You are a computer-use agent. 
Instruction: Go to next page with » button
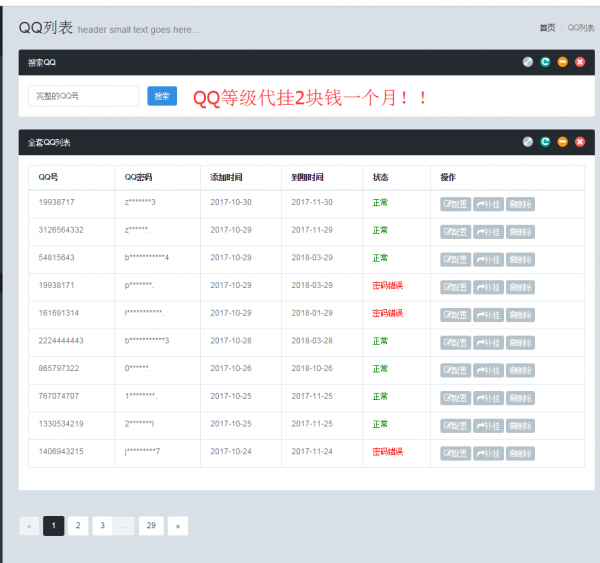(x=178, y=526)
